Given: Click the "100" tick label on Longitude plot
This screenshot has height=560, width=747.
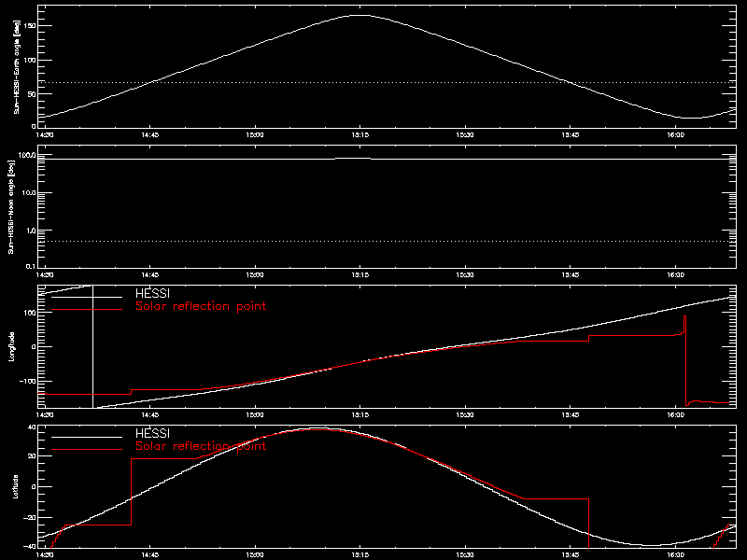Looking at the screenshot, I should [x=30, y=313].
